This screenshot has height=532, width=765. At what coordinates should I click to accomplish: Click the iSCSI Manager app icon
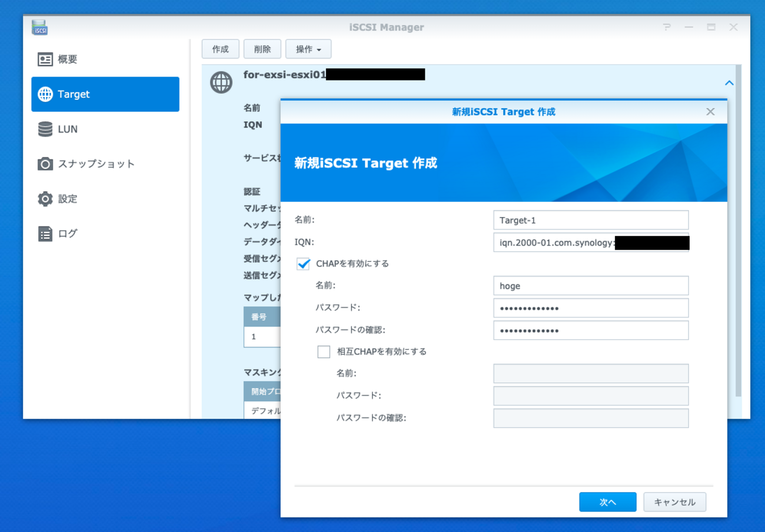click(40, 27)
